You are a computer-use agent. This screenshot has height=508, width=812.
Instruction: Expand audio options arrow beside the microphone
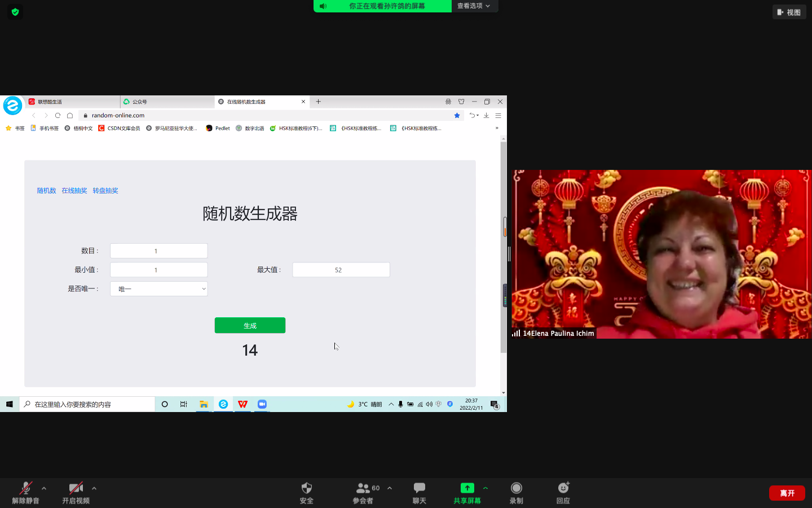click(44, 488)
